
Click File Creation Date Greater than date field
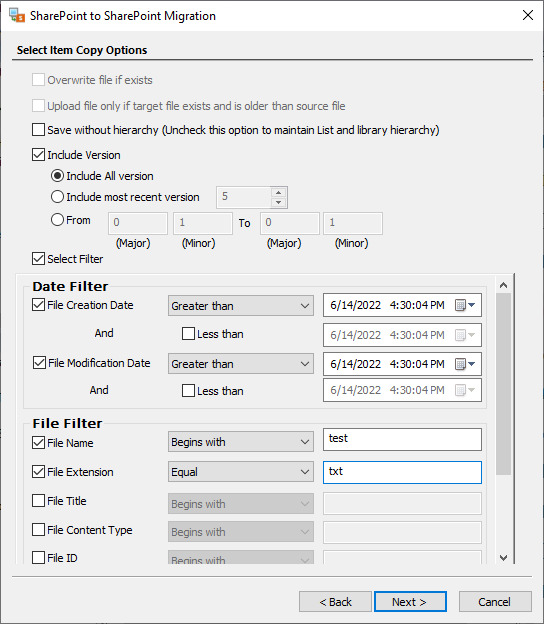pos(402,305)
